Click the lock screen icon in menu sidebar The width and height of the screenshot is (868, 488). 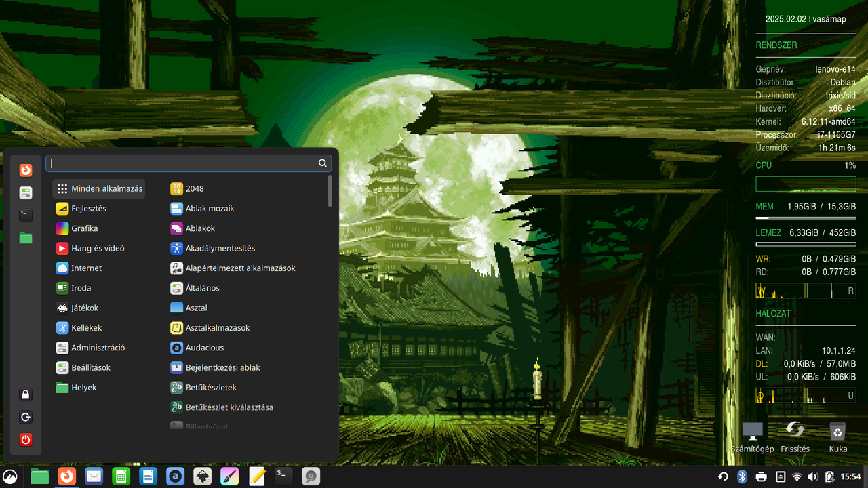(x=26, y=394)
